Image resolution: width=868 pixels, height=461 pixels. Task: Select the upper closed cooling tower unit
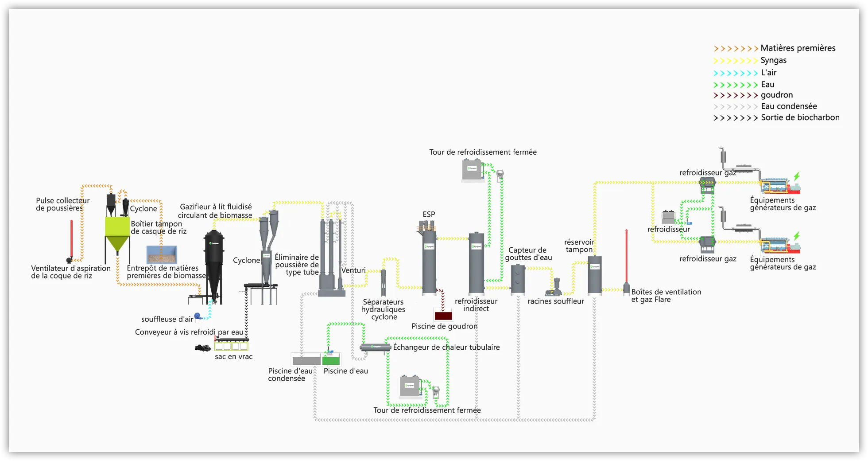(473, 170)
